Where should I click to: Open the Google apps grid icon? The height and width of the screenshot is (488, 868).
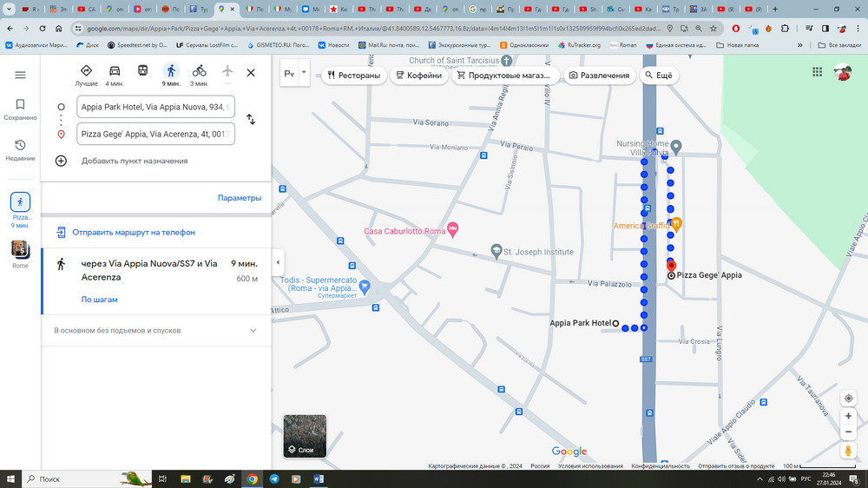[817, 73]
